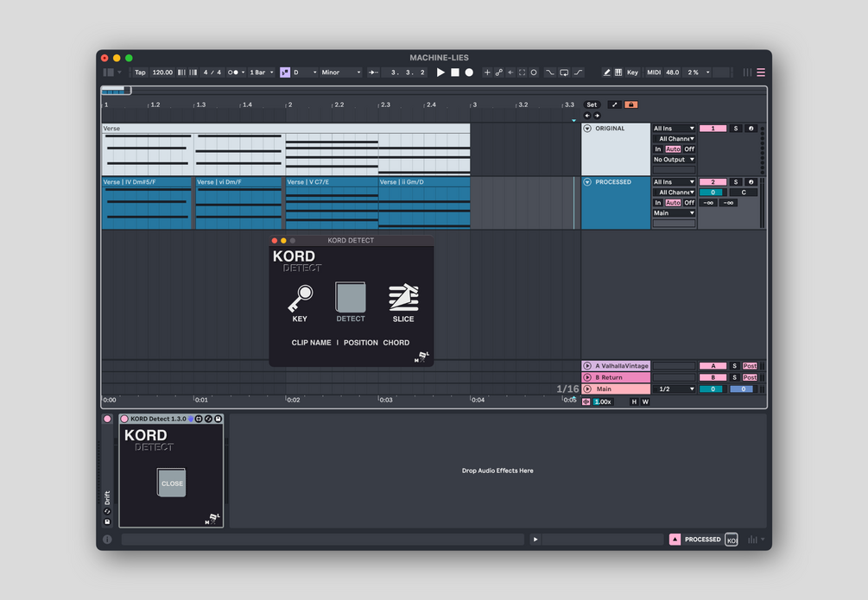This screenshot has width=868, height=600.
Task: Toggle ORIGINAL track activator button 1
Action: tap(713, 129)
